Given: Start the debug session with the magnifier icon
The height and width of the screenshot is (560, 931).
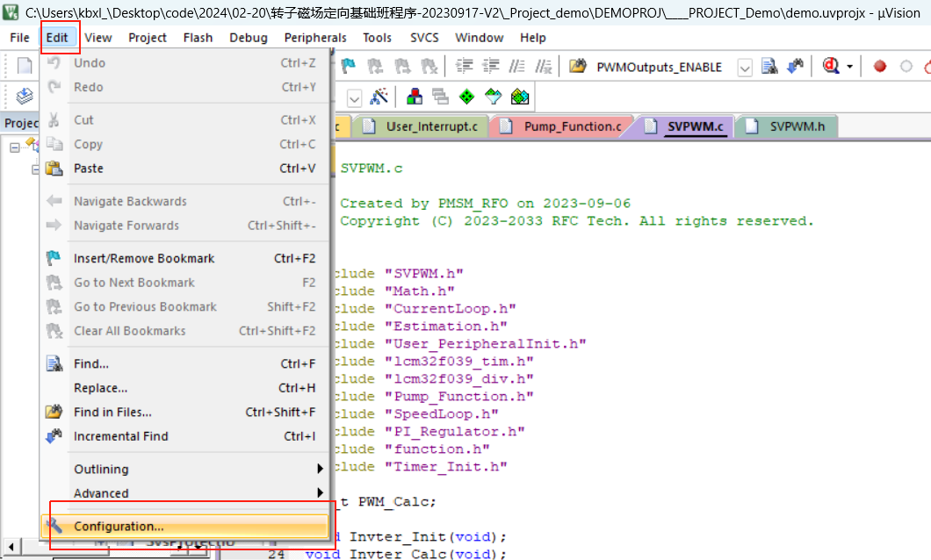Looking at the screenshot, I should [x=831, y=66].
